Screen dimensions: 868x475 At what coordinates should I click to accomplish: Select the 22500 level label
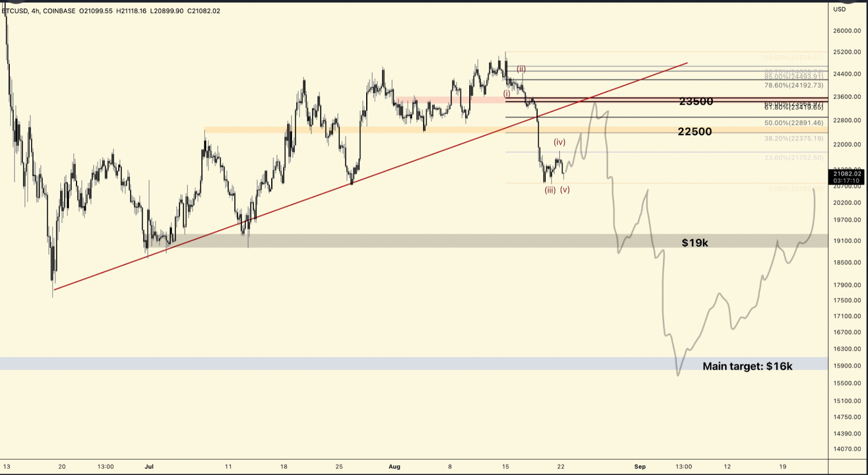click(x=695, y=131)
